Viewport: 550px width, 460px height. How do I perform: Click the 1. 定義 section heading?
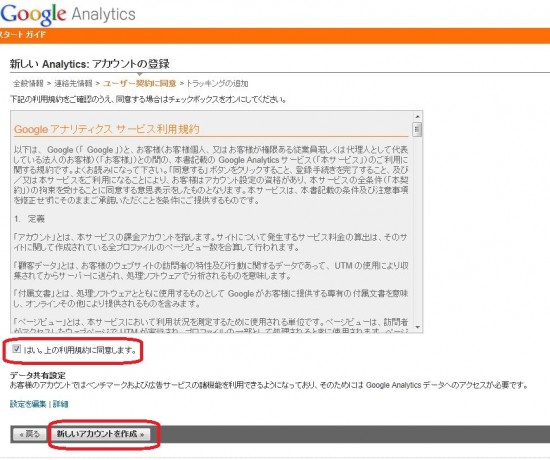point(29,219)
